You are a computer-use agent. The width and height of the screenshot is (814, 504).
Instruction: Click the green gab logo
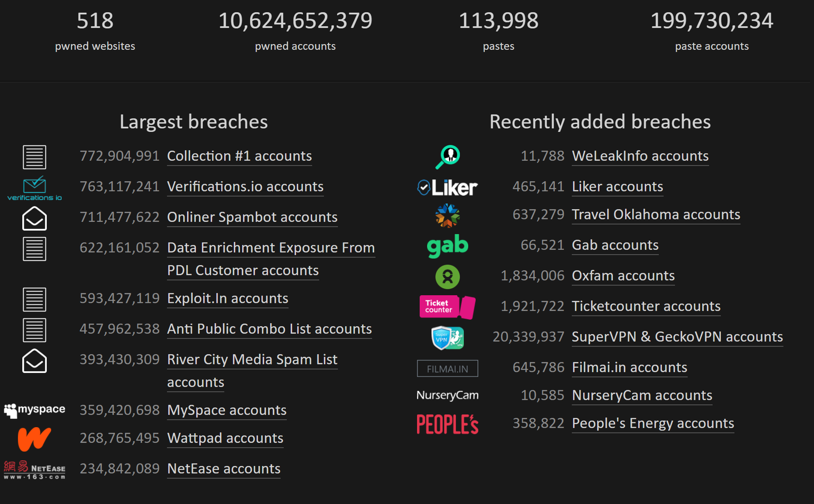click(448, 246)
